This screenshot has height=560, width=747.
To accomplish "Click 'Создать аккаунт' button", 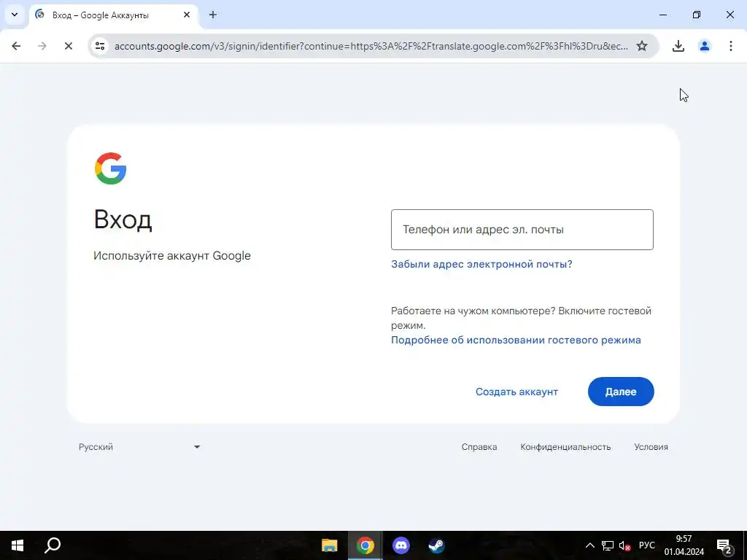I will [516, 392].
